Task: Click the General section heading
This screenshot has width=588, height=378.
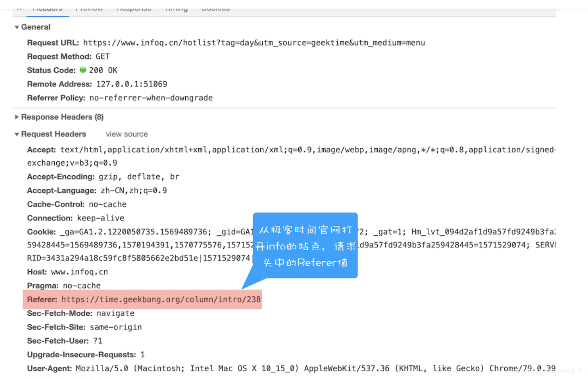Action: coord(36,27)
